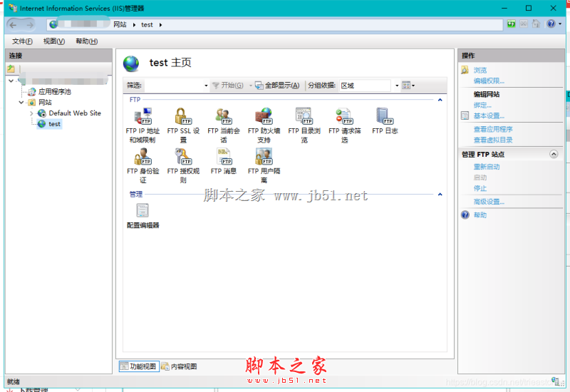The width and height of the screenshot is (570, 392).
Task: Collapse the 管理 group section
Action: (440, 195)
